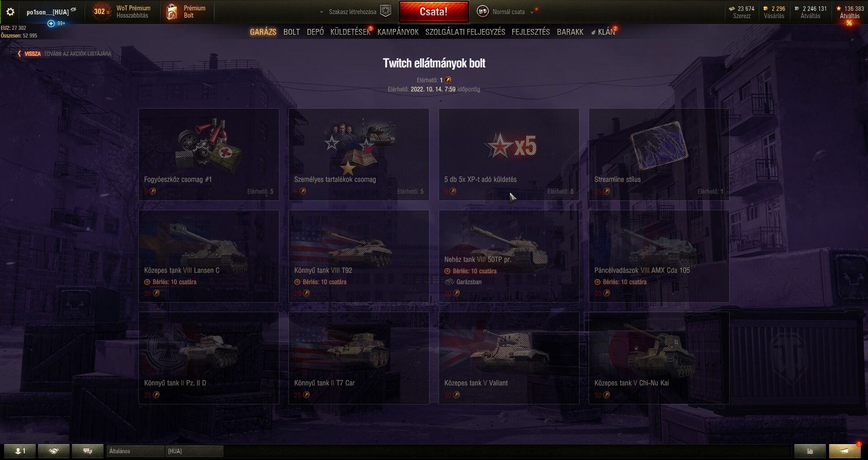This screenshot has height=460, width=868.
Task: Expand Szakasz létrehozása dropdown arrow
Action: click(x=321, y=12)
